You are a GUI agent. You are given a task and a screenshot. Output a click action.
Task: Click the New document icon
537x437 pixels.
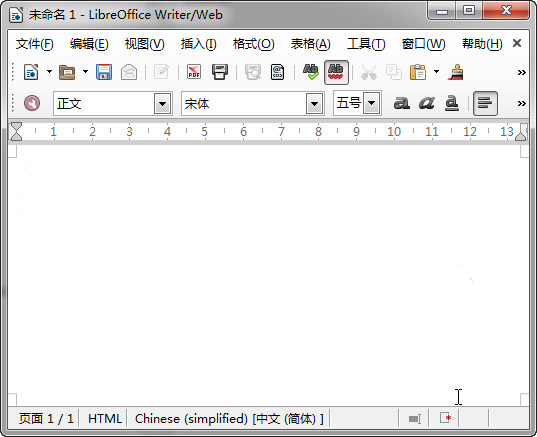tap(31, 72)
